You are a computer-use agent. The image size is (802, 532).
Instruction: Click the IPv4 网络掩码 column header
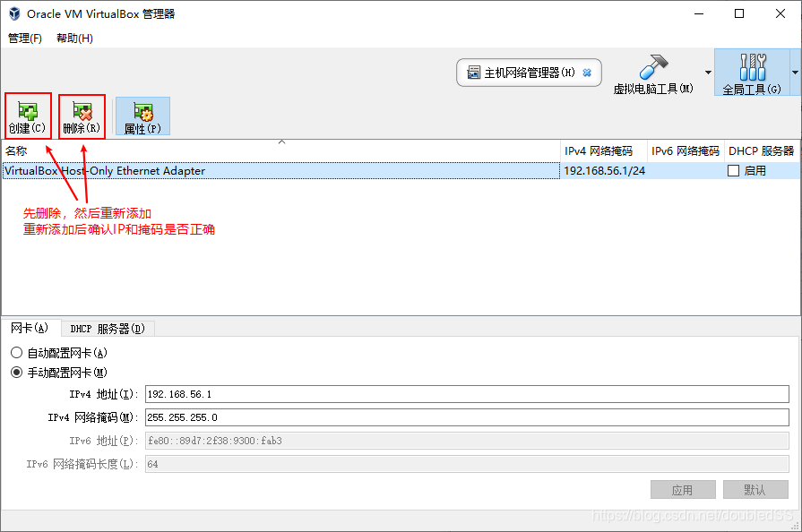[x=604, y=151]
